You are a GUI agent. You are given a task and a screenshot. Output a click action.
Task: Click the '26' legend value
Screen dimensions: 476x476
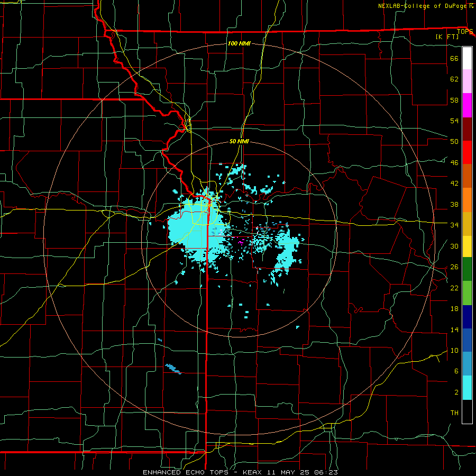pyautogui.click(x=454, y=267)
